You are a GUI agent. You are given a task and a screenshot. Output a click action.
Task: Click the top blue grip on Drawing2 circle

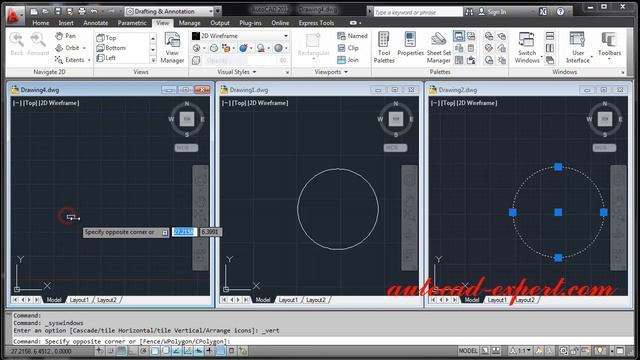click(558, 167)
